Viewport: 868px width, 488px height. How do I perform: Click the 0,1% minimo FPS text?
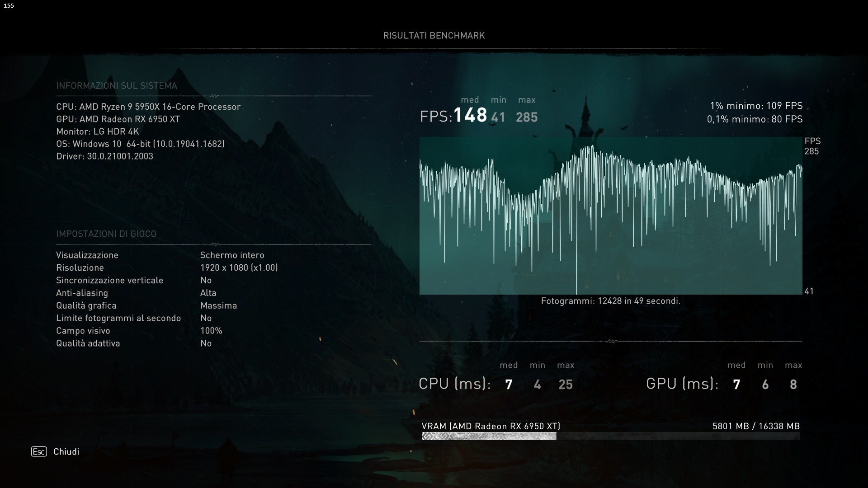(x=755, y=119)
